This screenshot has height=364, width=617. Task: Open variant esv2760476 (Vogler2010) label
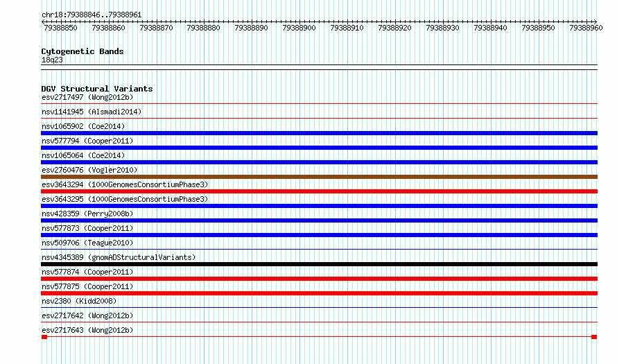pyautogui.click(x=89, y=170)
